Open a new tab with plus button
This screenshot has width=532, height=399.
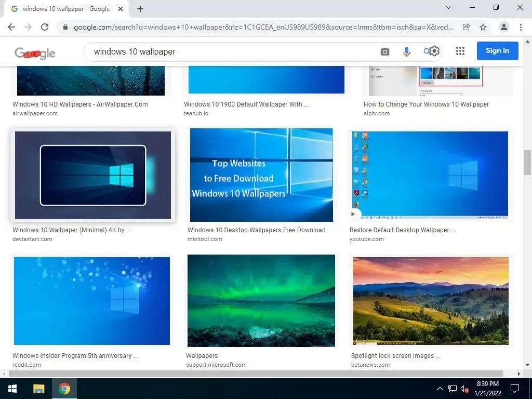point(140,9)
